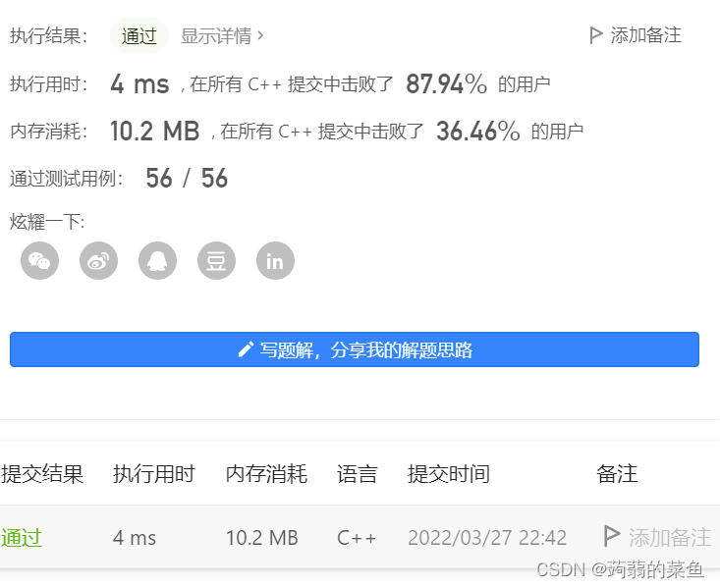Share result via Weibo icon

click(99, 261)
